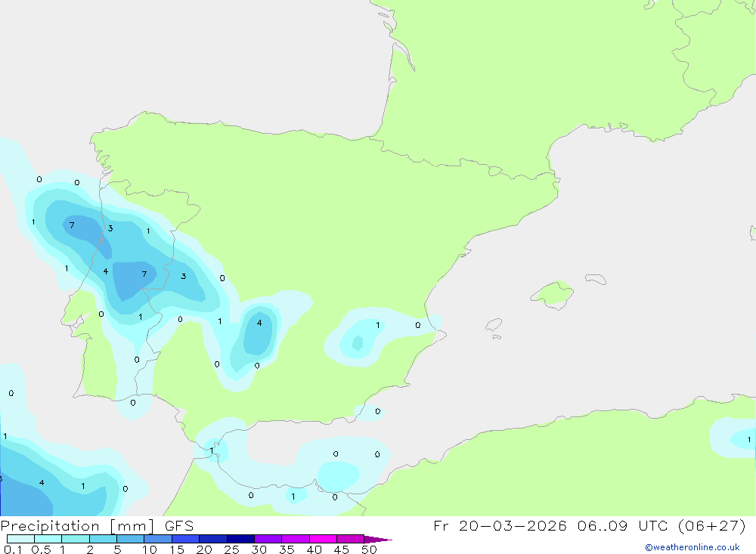Click the "50" legend scale label
The height and width of the screenshot is (554, 756).
(370, 549)
